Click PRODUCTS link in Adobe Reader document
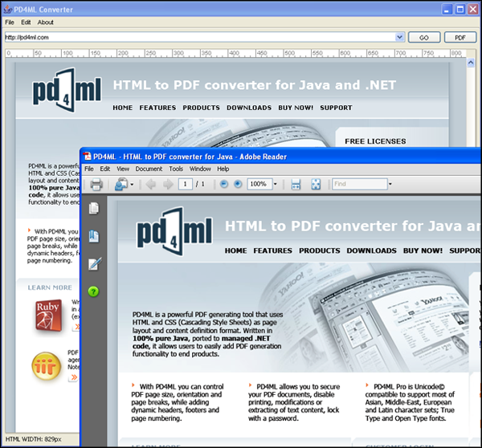 (320, 250)
